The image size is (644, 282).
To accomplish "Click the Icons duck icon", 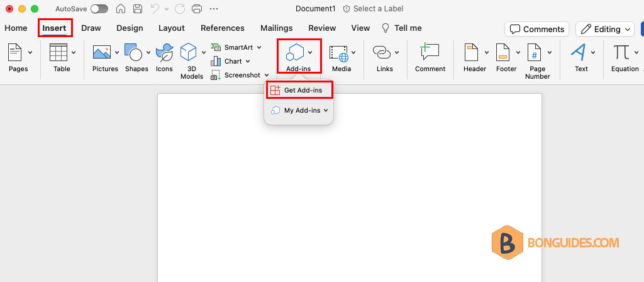I will click(x=164, y=52).
